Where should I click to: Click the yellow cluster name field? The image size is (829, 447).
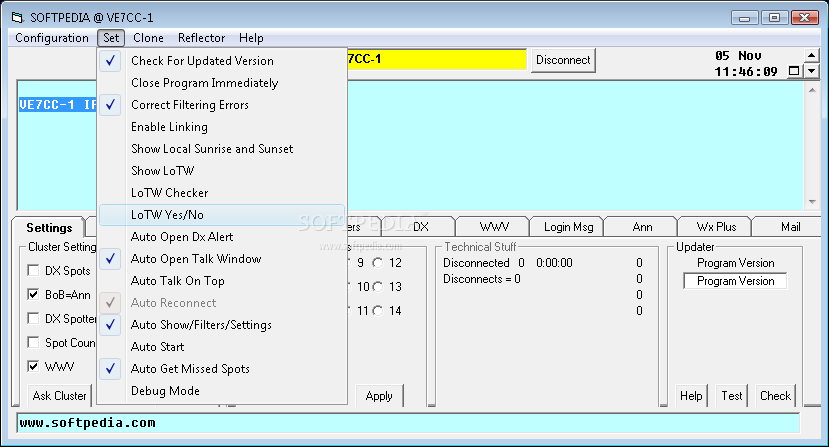(437, 59)
